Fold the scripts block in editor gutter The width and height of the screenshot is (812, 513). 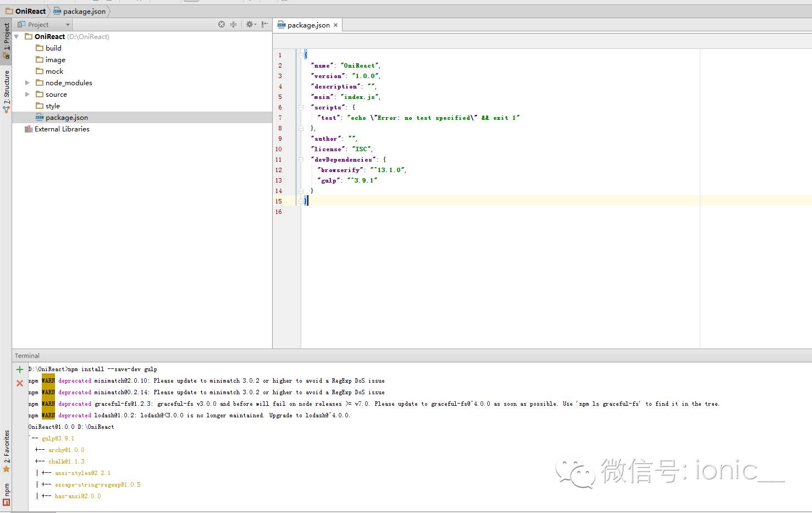coord(301,107)
